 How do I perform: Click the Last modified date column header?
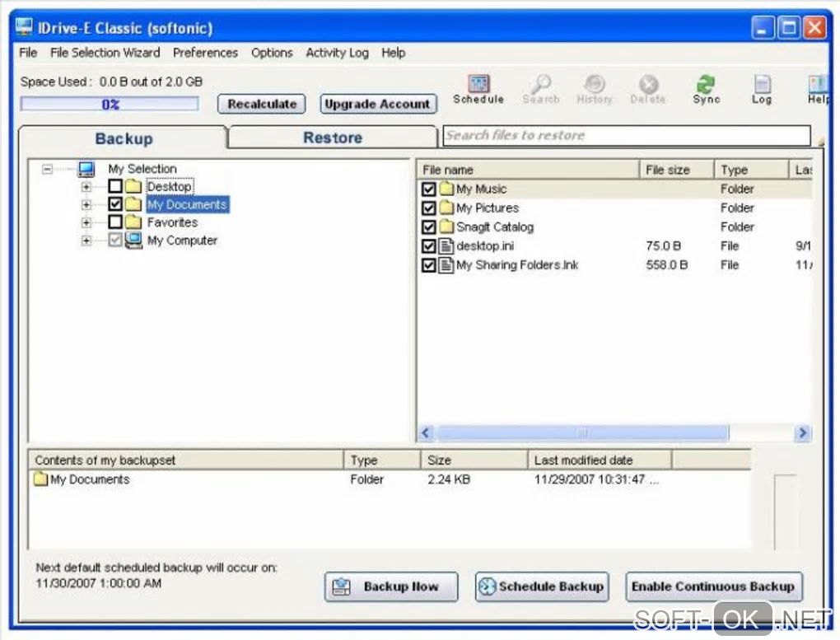pyautogui.click(x=600, y=460)
